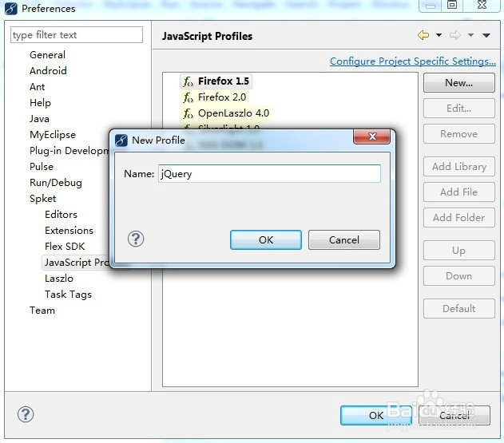The image size is (504, 443).
Task: Maximize the Preferences window
Action: pyautogui.click(x=452, y=5)
